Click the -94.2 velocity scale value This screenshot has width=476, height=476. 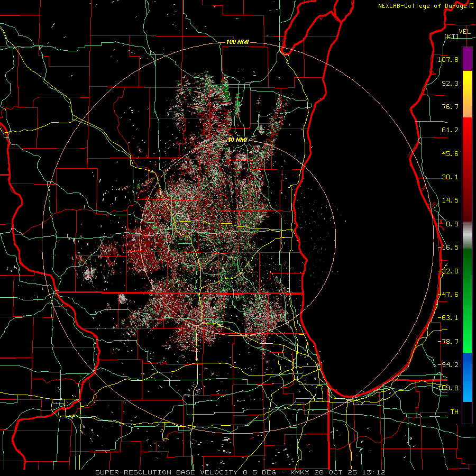[448, 365]
